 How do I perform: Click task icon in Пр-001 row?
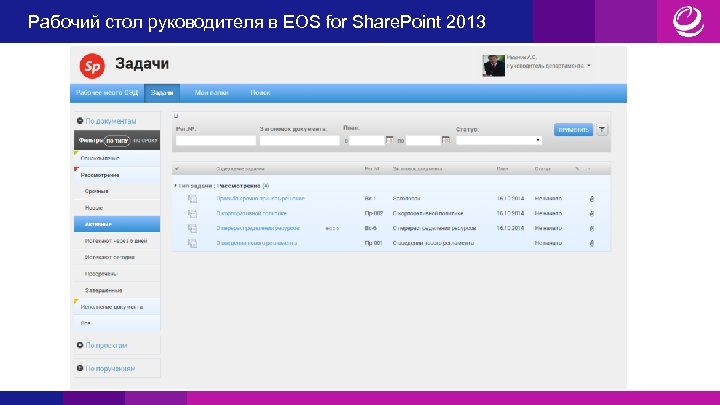[192, 243]
